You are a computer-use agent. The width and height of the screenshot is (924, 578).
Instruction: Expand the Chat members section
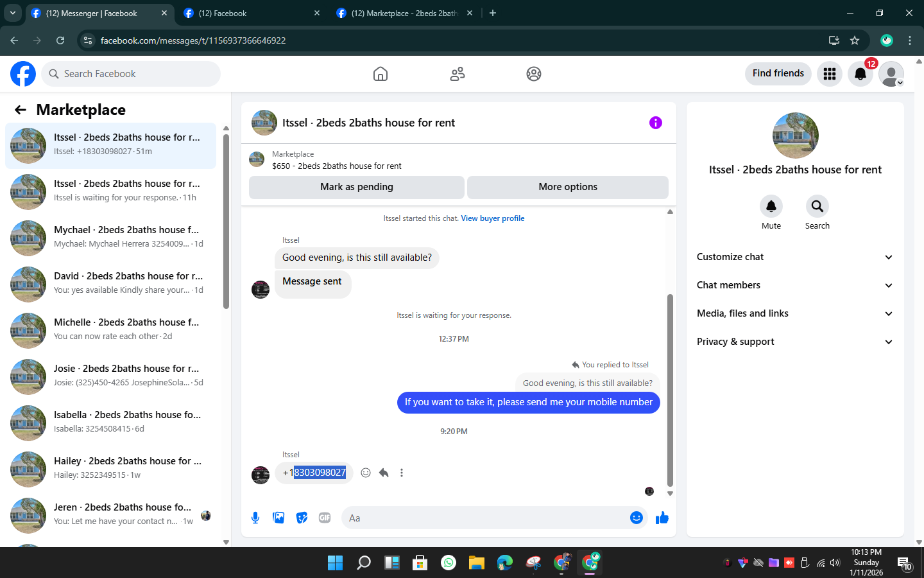click(x=795, y=285)
